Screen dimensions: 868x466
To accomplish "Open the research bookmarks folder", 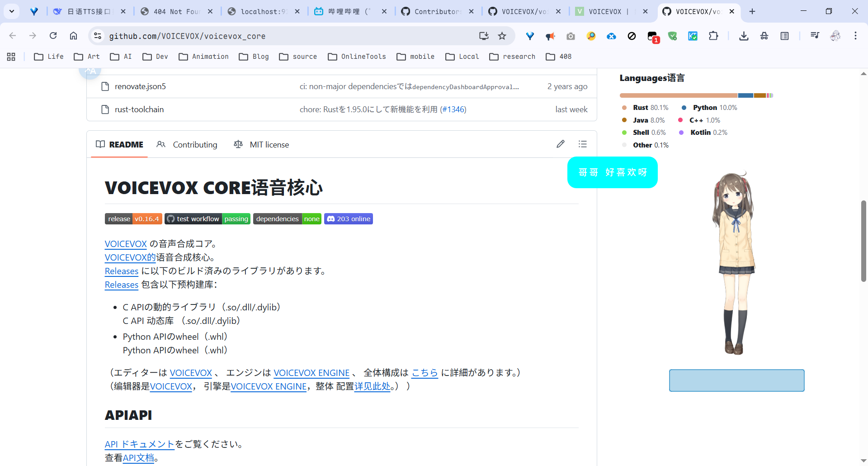I will (x=512, y=57).
